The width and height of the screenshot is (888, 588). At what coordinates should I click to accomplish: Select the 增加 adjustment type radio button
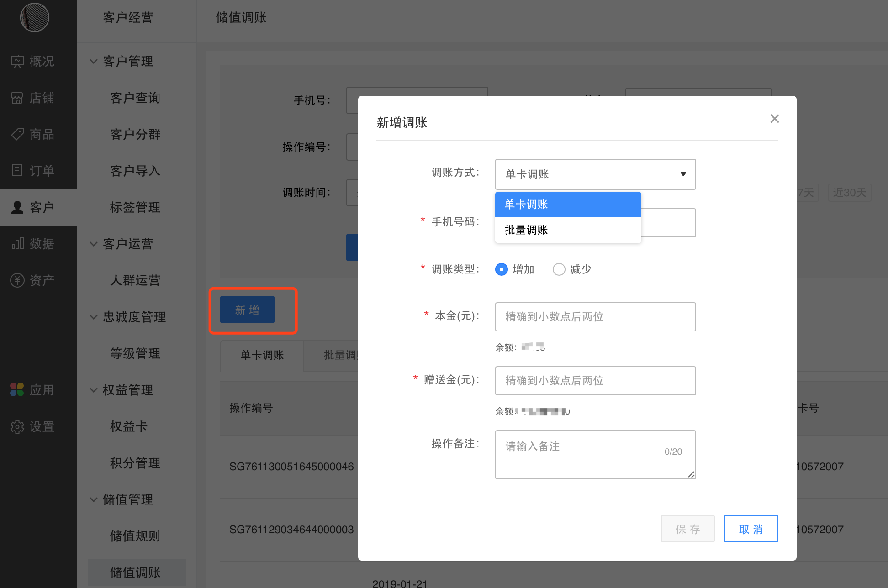501,269
